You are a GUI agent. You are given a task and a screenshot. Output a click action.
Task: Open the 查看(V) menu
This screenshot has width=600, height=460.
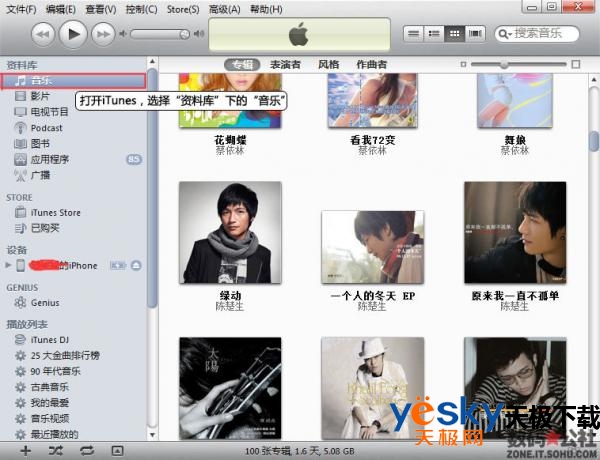101,9
